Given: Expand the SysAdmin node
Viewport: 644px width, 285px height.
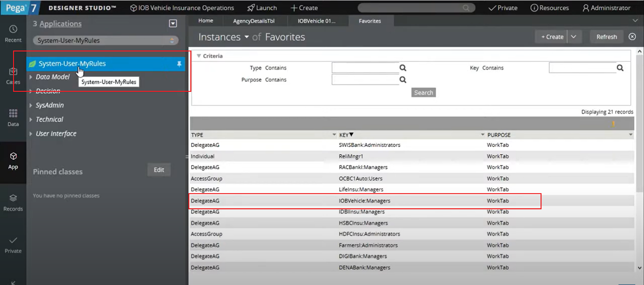Looking at the screenshot, I should pyautogui.click(x=31, y=105).
